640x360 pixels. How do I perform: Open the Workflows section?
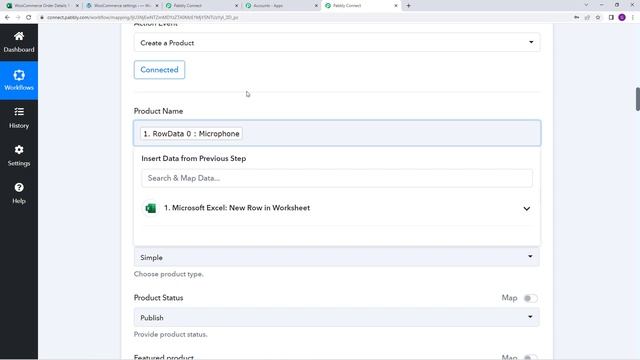(x=19, y=80)
